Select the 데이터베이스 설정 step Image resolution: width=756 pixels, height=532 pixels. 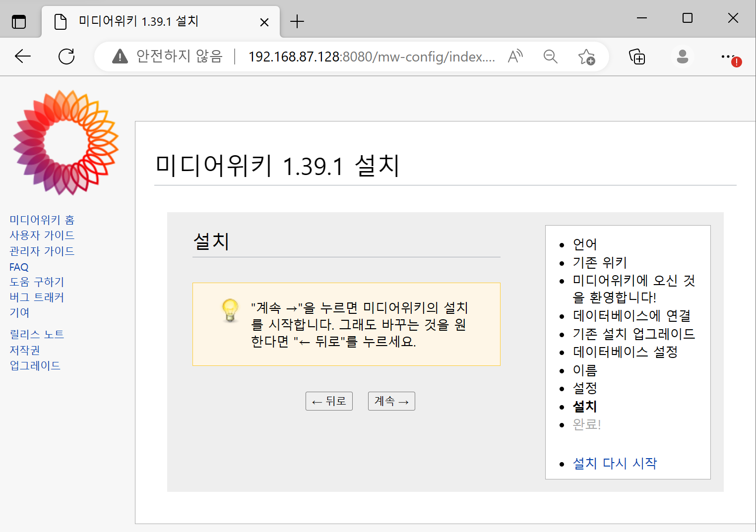click(625, 352)
